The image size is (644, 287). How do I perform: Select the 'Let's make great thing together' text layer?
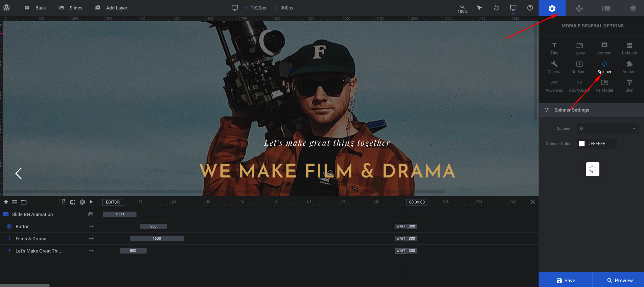[327, 143]
